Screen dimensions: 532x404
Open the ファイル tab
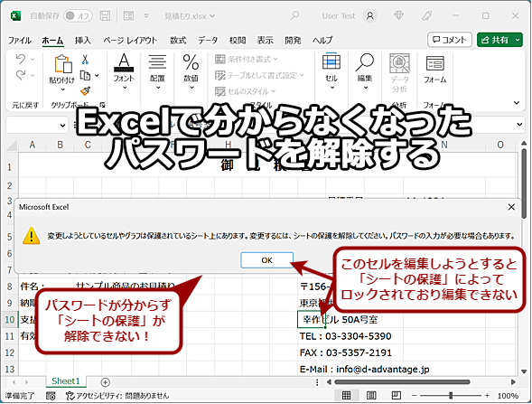pyautogui.click(x=20, y=41)
